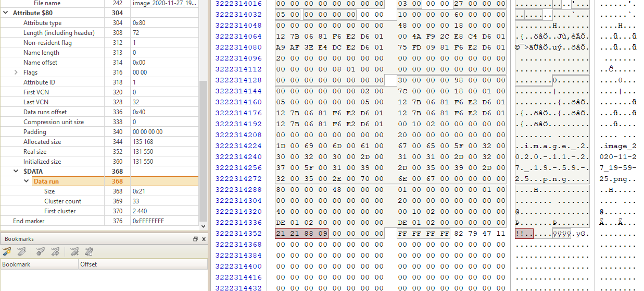Click the Add bookmark icon
The image size is (644, 291).
click(7, 252)
